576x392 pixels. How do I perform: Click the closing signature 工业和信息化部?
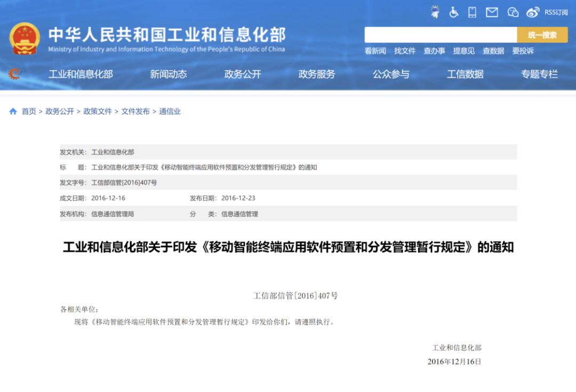(x=457, y=348)
